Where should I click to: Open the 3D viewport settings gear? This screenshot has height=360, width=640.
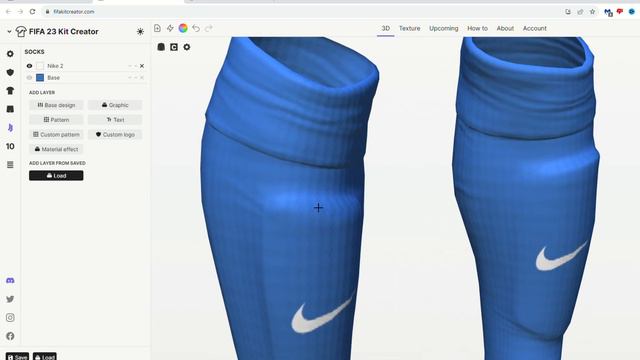tap(187, 47)
